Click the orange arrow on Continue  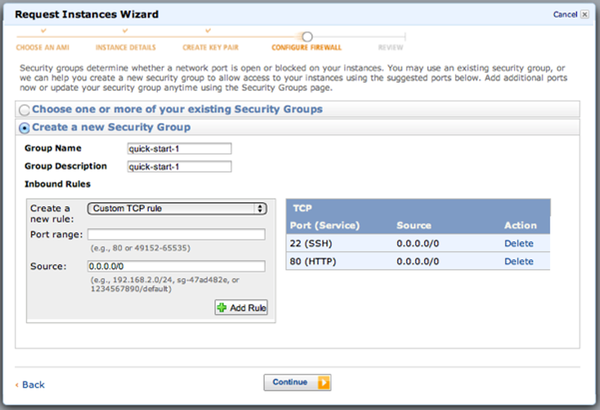324,382
